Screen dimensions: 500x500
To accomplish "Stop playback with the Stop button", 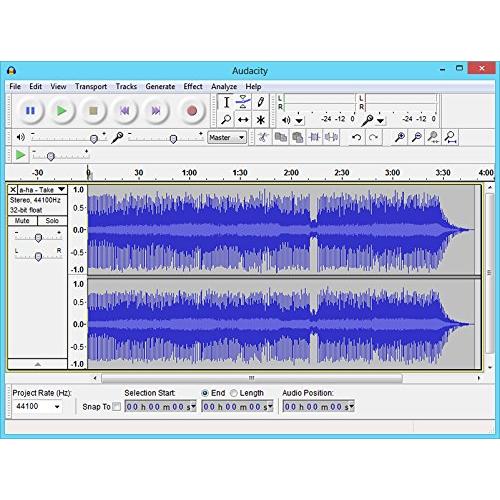I will point(93,111).
